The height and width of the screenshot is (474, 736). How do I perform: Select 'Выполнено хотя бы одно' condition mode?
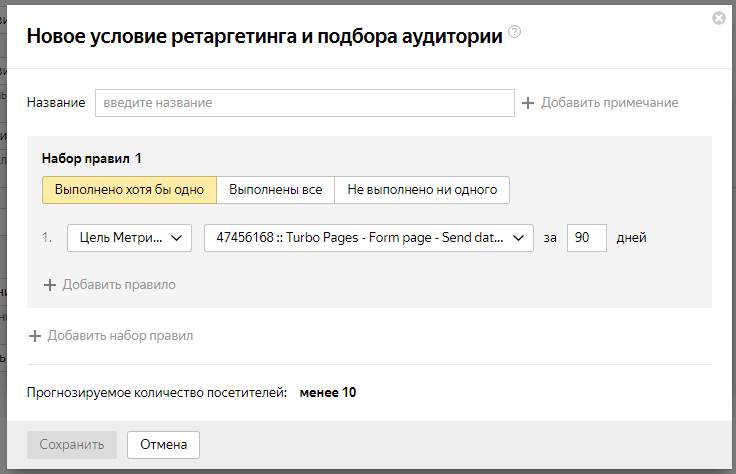(x=129, y=190)
